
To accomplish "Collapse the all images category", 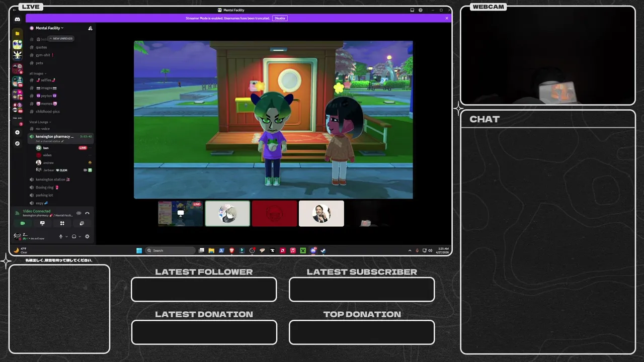I will (x=37, y=73).
